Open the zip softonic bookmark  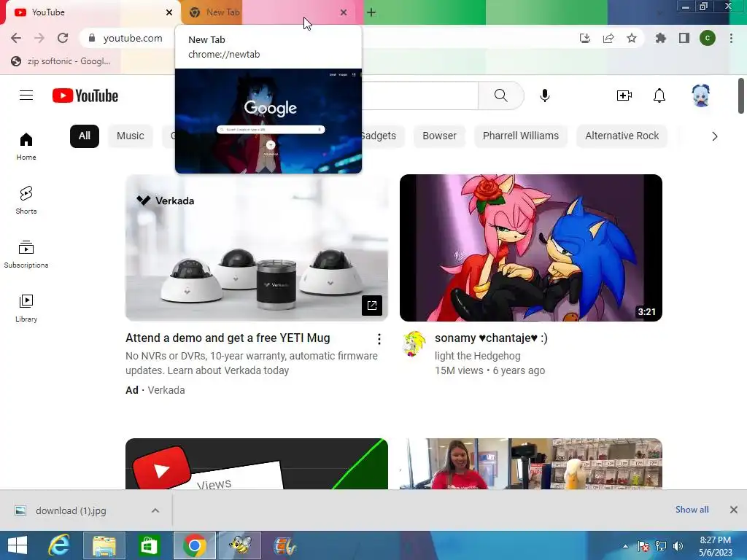click(x=61, y=61)
